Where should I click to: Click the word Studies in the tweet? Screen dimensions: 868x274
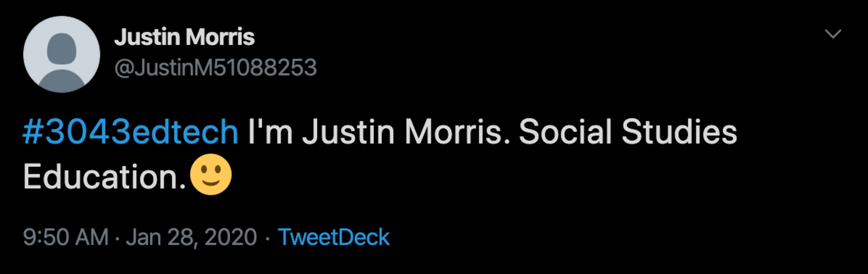pyautogui.click(x=679, y=132)
